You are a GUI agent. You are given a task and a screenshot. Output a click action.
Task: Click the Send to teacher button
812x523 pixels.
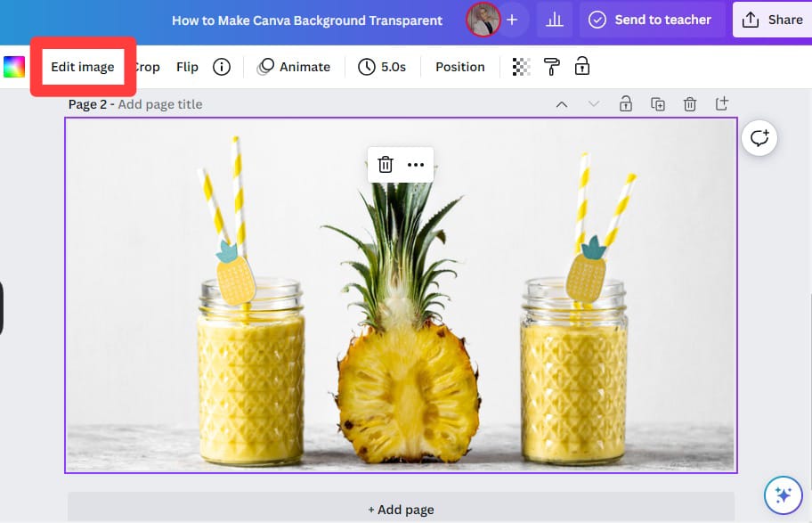(x=653, y=19)
